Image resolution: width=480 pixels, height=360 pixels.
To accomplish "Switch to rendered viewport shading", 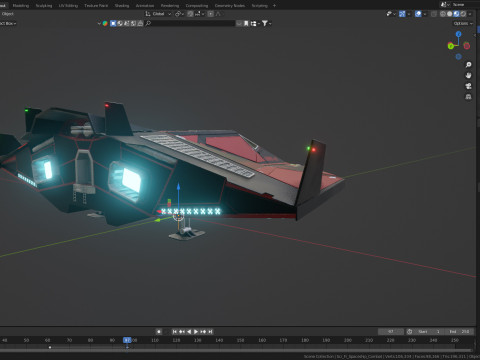I will (x=463, y=14).
